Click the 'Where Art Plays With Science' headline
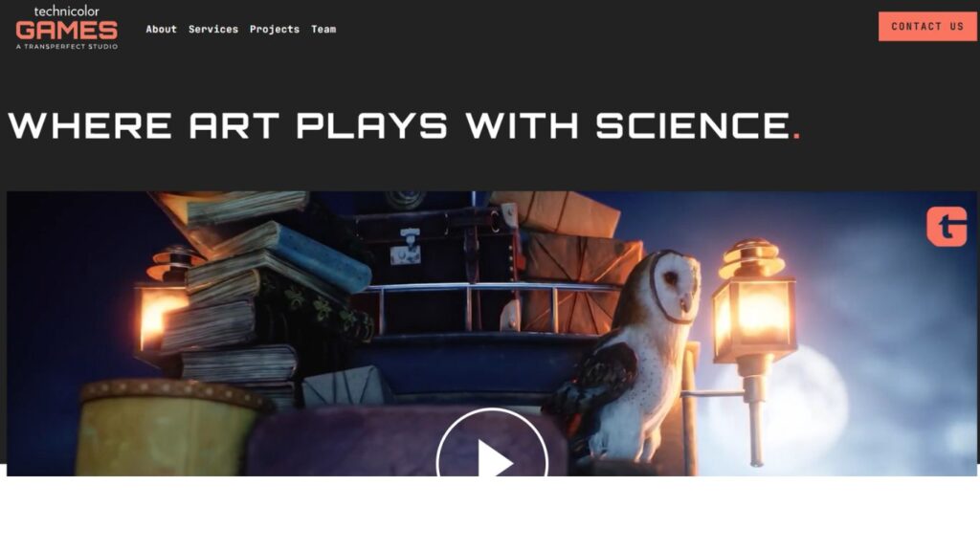Image resolution: width=980 pixels, height=551 pixels. [405, 125]
